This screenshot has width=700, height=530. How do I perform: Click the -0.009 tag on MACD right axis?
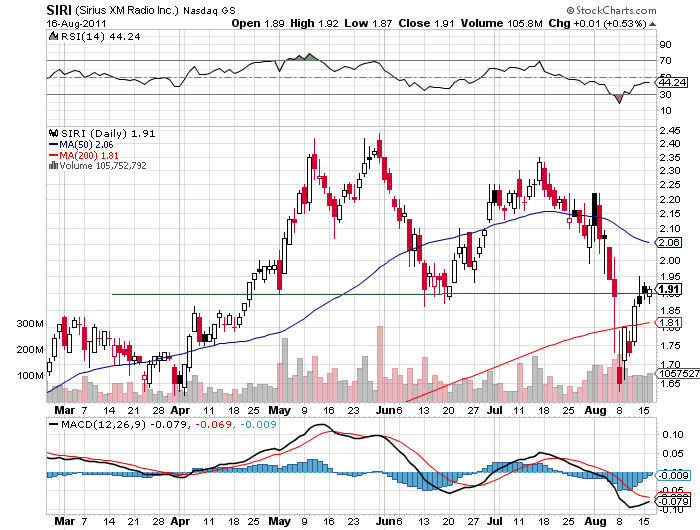pos(672,476)
